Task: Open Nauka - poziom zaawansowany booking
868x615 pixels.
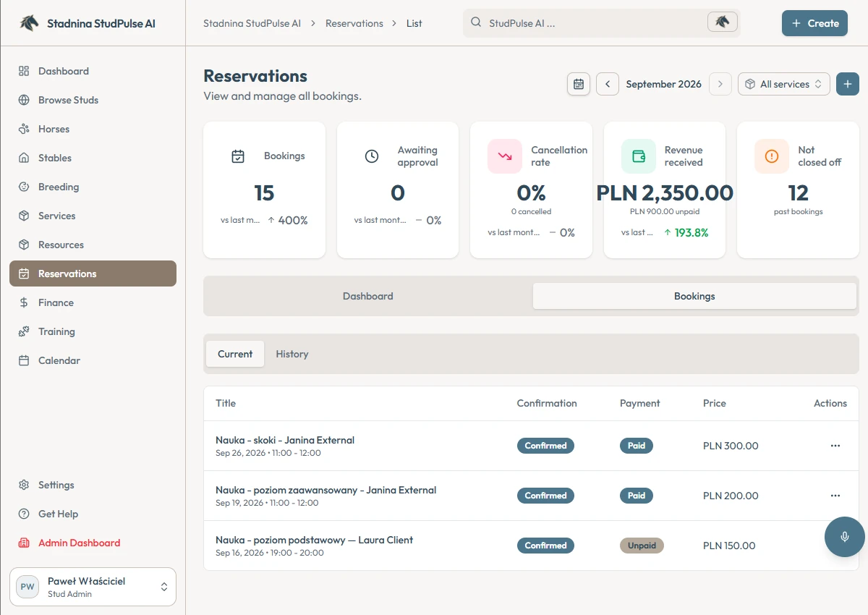Action: (326, 490)
